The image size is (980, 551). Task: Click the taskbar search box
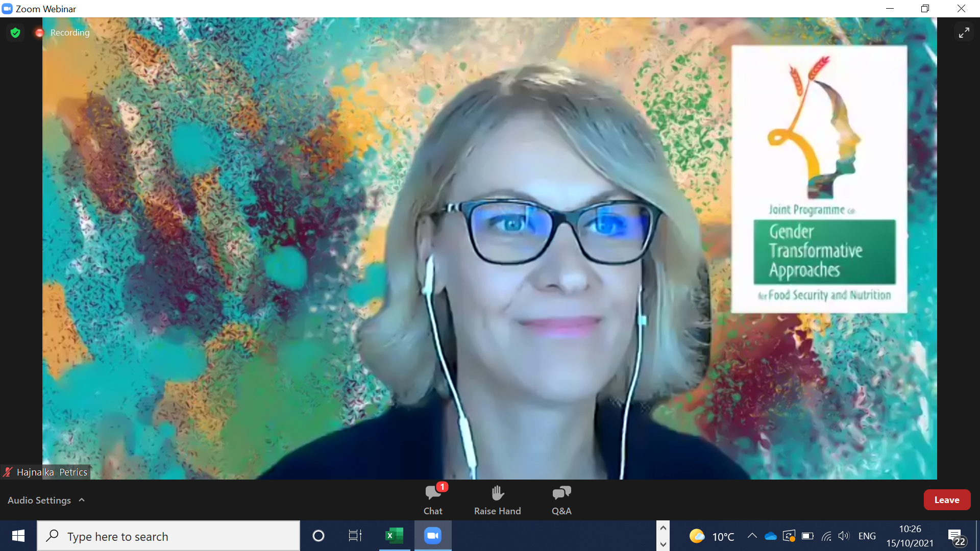pos(168,536)
